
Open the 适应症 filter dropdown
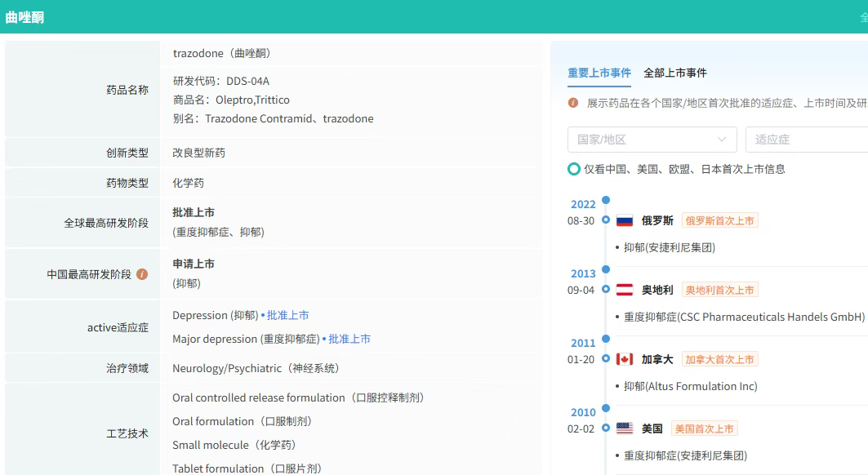806,140
